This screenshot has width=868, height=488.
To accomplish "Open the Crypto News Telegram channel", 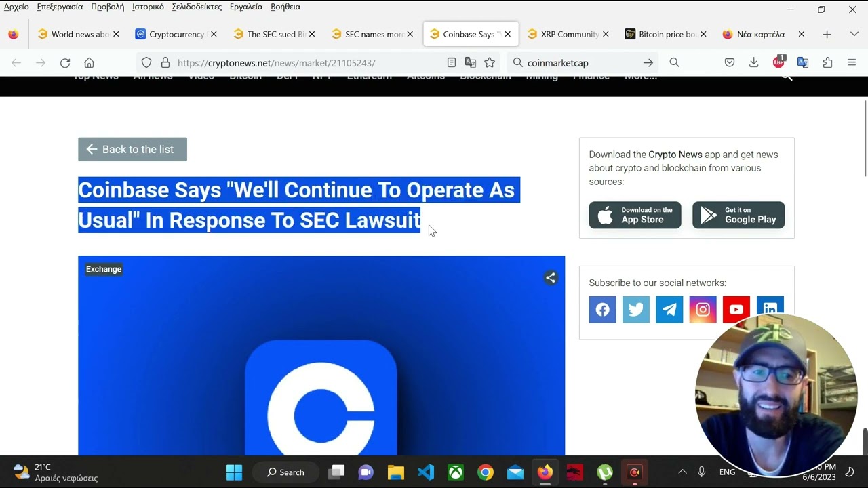I will [669, 310].
